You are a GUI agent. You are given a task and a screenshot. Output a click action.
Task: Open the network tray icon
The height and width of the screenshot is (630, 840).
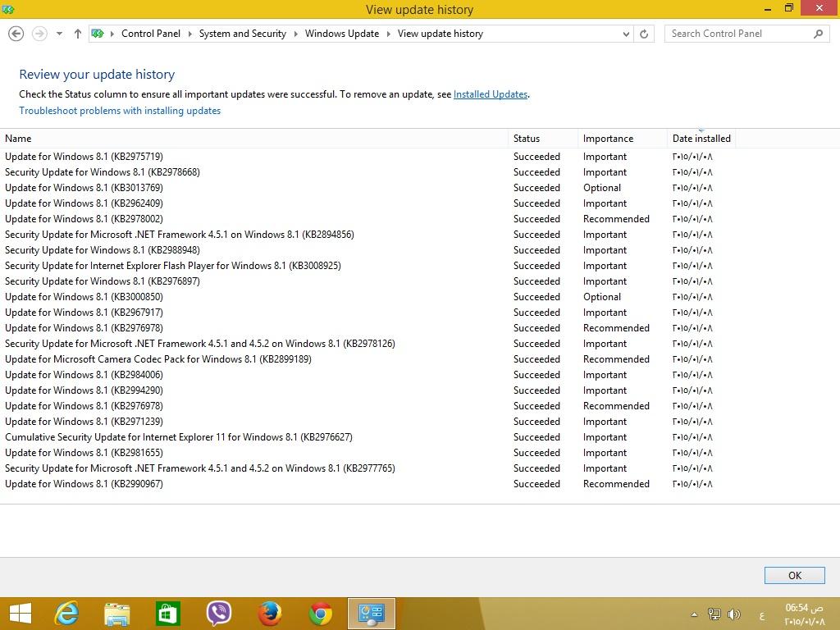pos(714,614)
